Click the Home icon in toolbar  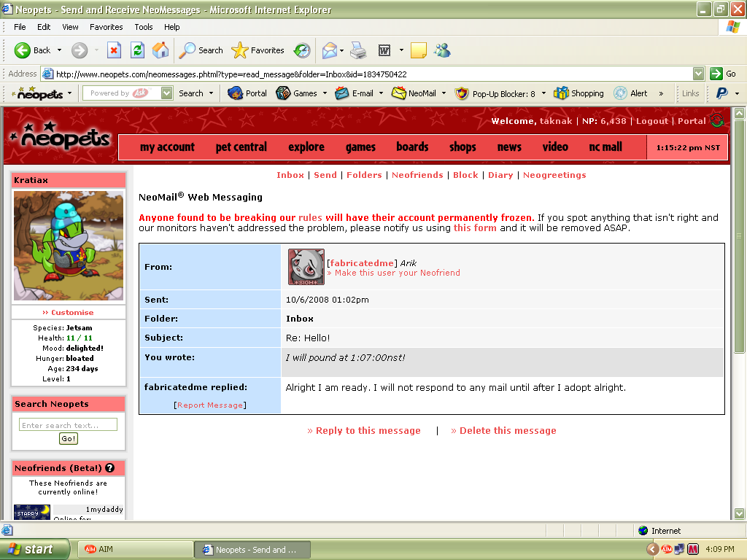pos(160,50)
